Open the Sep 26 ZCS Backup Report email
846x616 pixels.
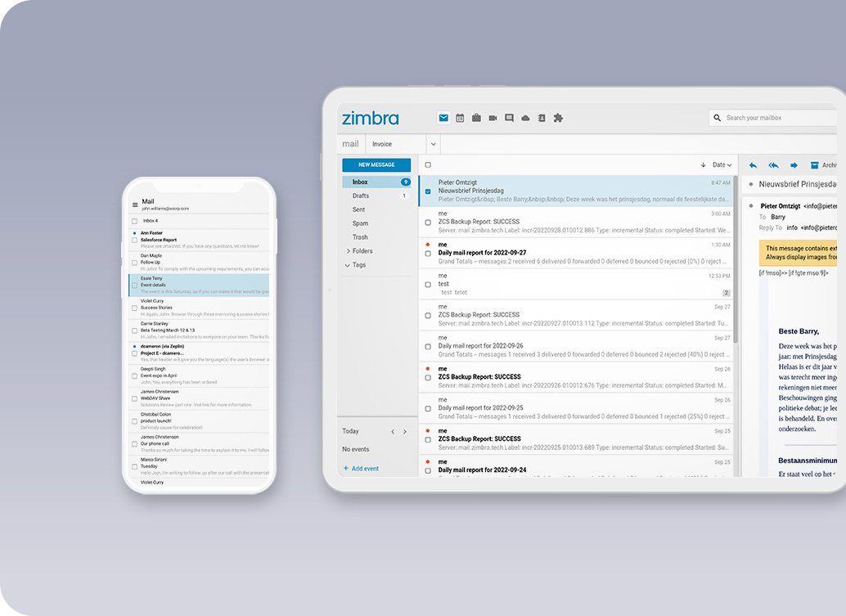coord(576,378)
